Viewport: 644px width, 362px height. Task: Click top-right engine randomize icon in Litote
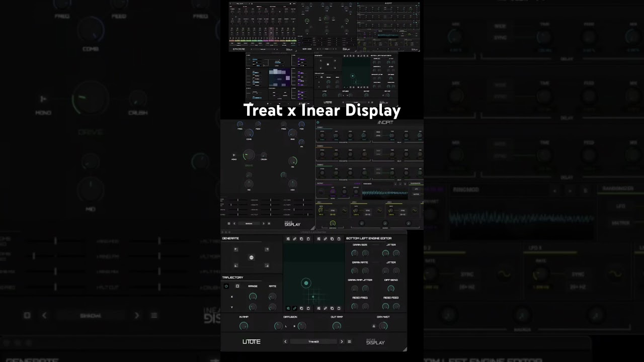318,239
